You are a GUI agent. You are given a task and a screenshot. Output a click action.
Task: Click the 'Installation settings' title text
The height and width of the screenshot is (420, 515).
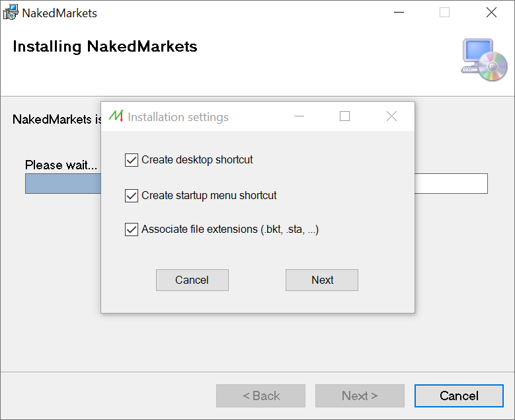pyautogui.click(x=178, y=117)
